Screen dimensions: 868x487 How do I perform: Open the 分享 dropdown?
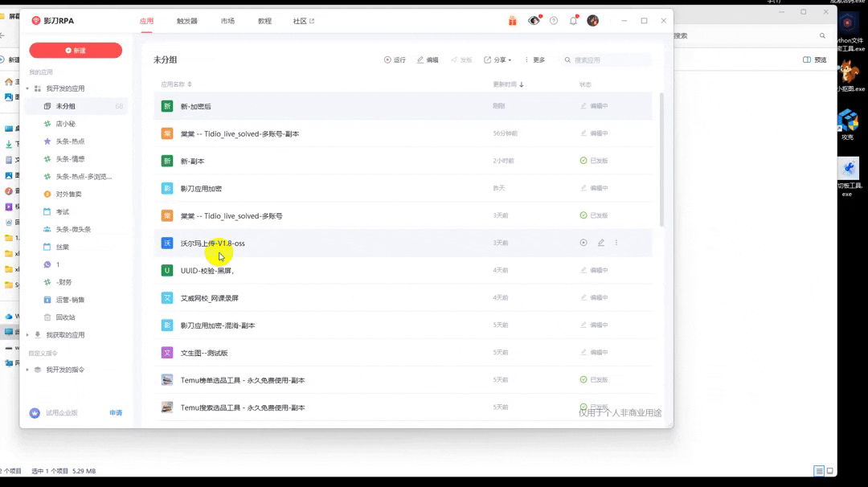click(x=497, y=60)
